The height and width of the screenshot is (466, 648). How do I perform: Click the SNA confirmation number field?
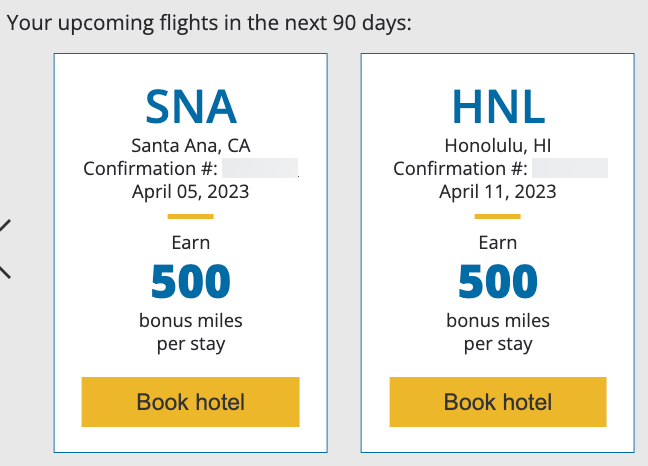tap(260, 168)
